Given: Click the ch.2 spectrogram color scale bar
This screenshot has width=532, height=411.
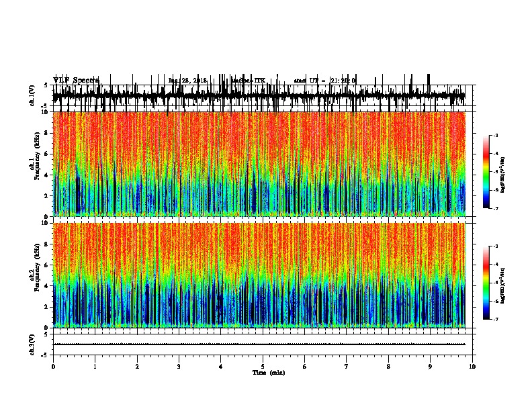Looking at the screenshot, I should coord(486,283).
